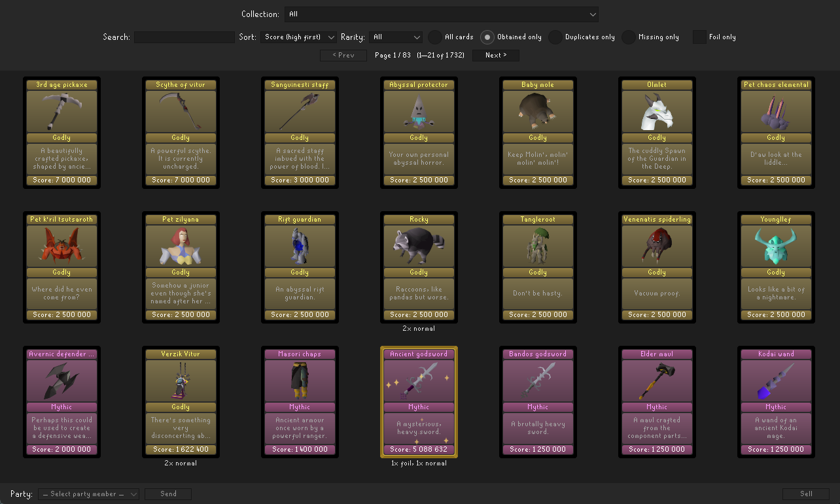The width and height of the screenshot is (840, 504).
Task: Select the Youngllef card image
Action: (776, 246)
